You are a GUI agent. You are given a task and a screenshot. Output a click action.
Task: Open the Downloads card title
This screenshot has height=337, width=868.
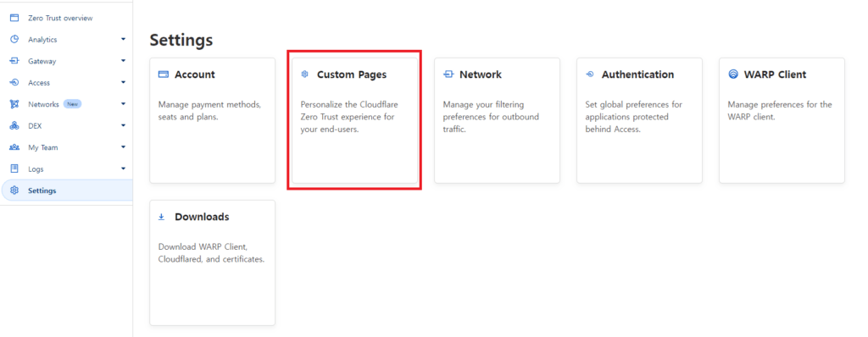tap(202, 217)
